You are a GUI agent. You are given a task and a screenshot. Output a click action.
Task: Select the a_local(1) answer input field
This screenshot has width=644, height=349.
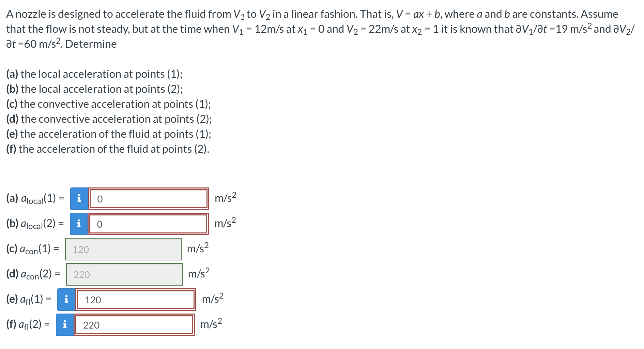click(x=149, y=199)
